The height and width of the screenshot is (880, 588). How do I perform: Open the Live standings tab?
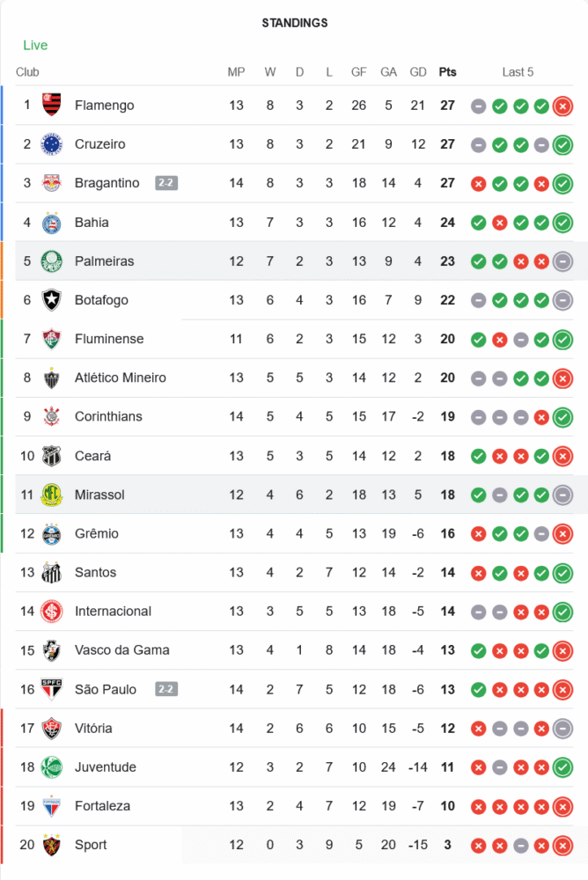[x=35, y=45]
